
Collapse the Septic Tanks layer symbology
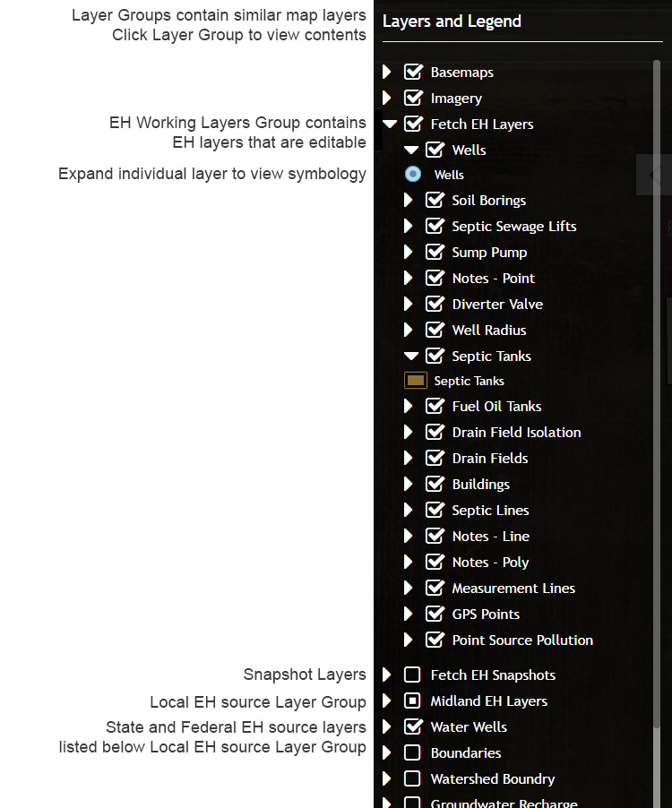click(410, 357)
